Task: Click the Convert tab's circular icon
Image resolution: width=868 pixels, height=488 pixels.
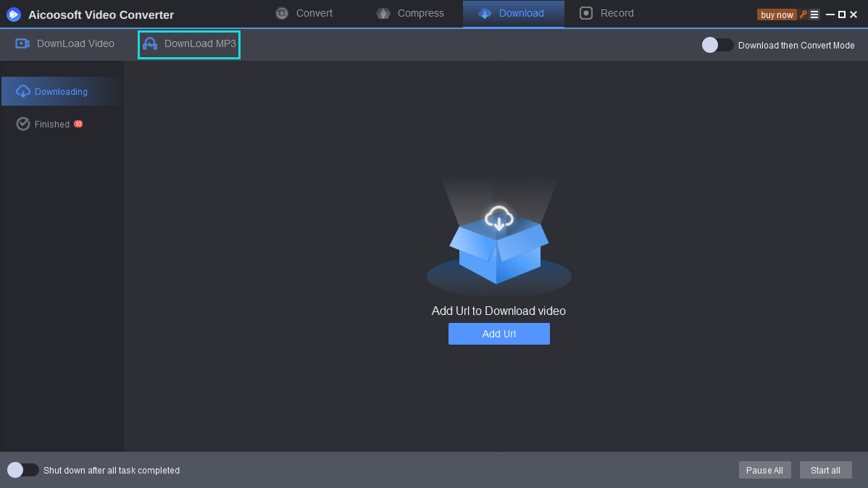Action: tap(282, 13)
